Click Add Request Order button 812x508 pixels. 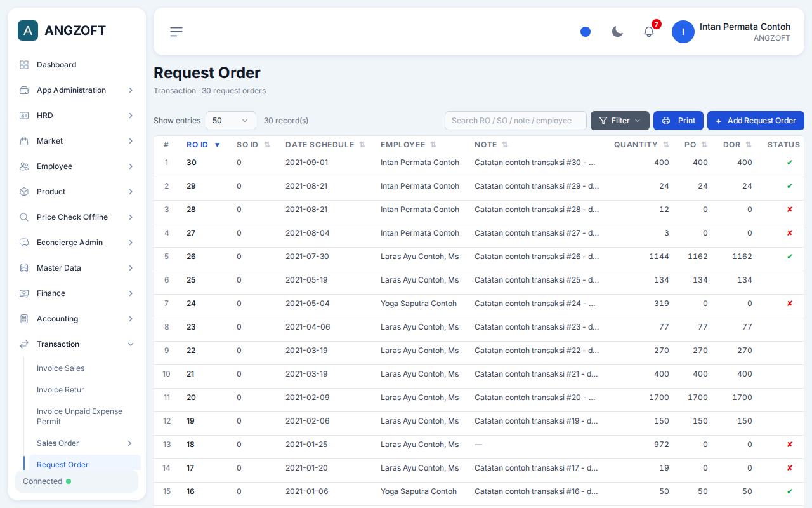coord(756,121)
